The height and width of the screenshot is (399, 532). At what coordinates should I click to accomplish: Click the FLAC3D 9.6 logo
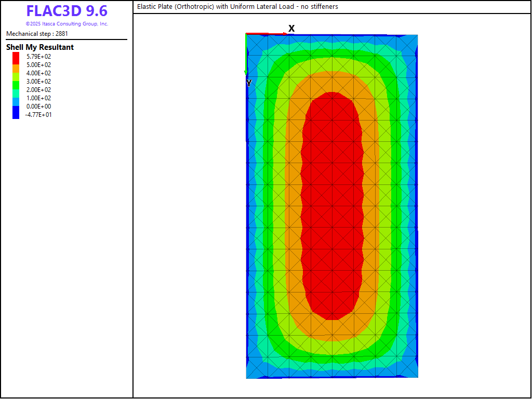(x=66, y=11)
